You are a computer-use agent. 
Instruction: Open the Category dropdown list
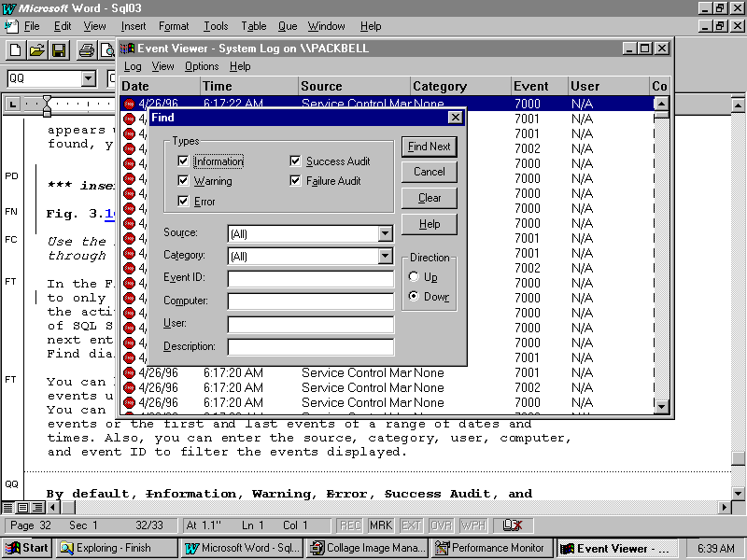385,256
